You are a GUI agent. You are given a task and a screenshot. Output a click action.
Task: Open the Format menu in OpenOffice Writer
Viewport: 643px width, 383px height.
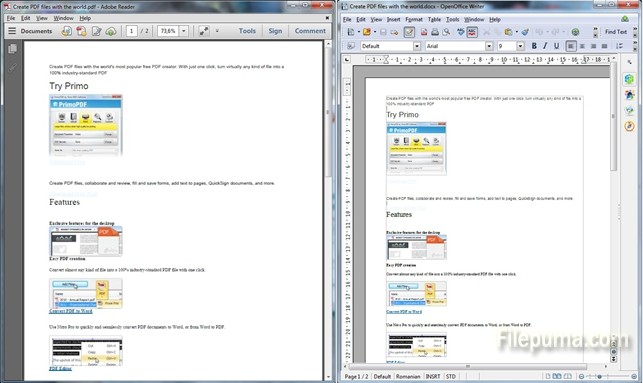[x=414, y=19]
